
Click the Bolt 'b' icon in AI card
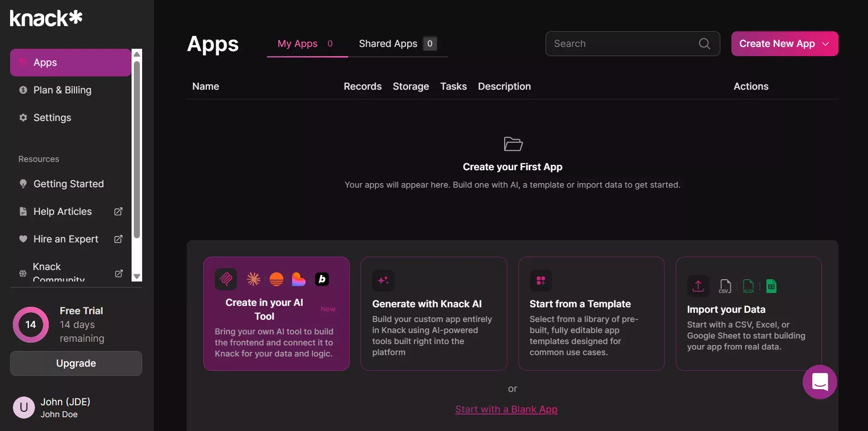322,279
